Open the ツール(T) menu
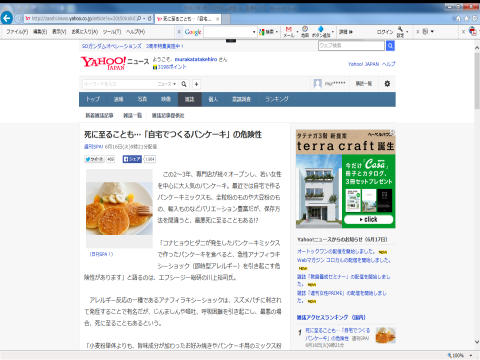Viewport: 480px width, 360px height. click(x=112, y=32)
